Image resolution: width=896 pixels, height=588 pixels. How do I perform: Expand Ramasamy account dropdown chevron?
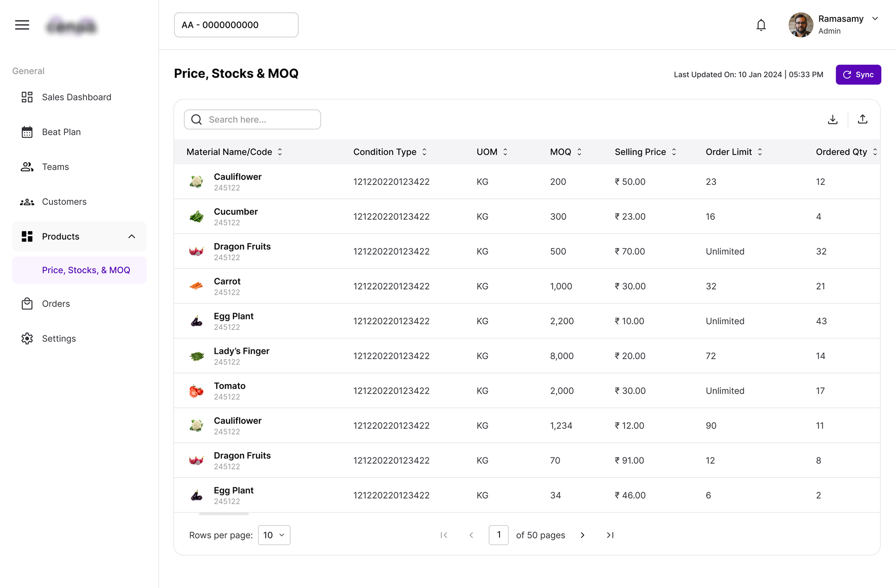[x=875, y=19]
